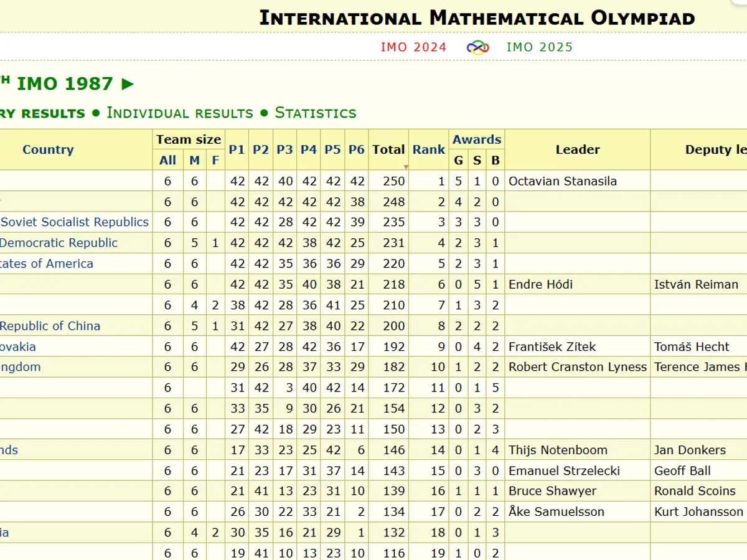Sort table by Leader column header

[577, 149]
